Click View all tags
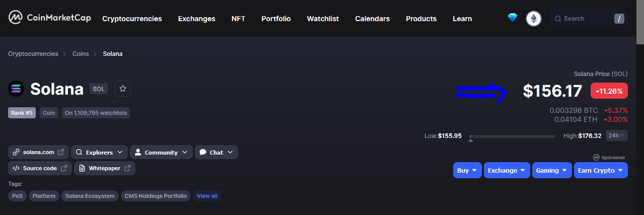The width and height of the screenshot is (644, 215). click(x=207, y=196)
